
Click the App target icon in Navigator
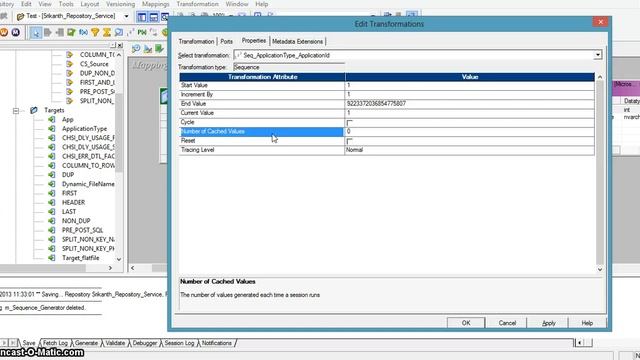coord(51,119)
